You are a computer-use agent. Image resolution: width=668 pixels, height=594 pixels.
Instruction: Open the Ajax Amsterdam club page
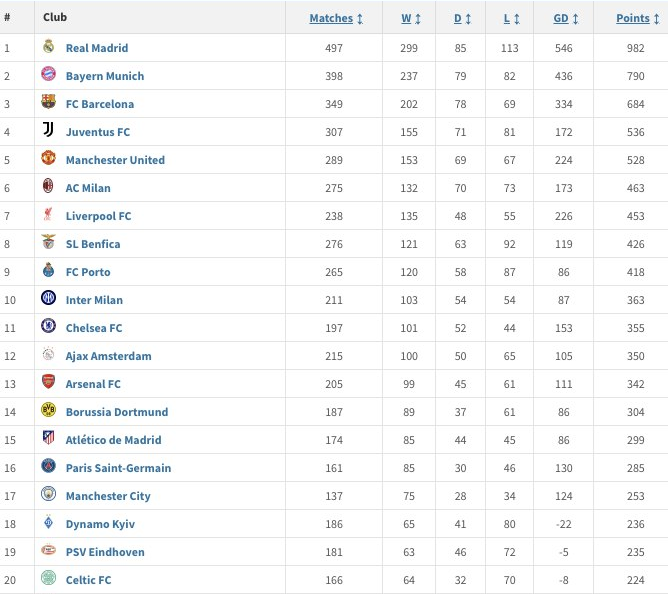[x=109, y=356]
